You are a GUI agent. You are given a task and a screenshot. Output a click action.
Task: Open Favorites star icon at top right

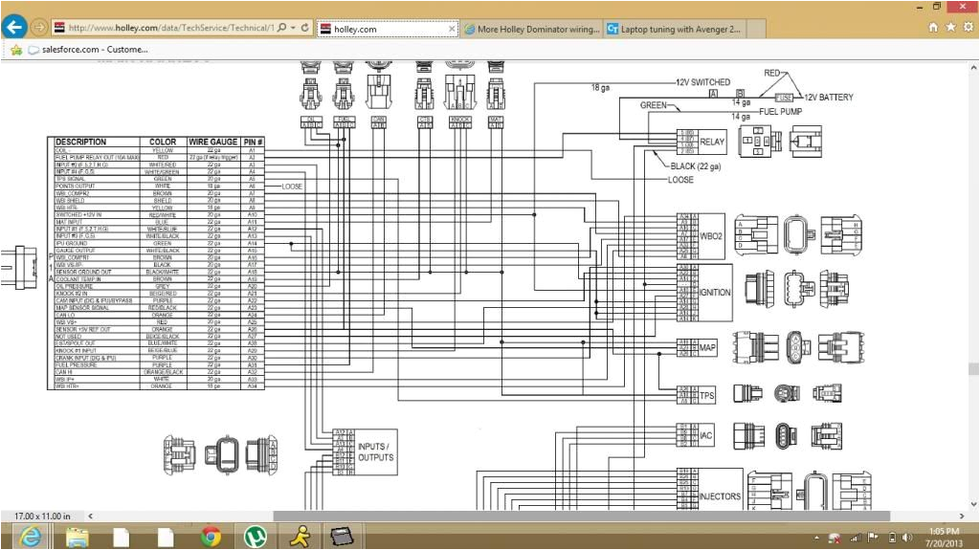[x=950, y=29]
